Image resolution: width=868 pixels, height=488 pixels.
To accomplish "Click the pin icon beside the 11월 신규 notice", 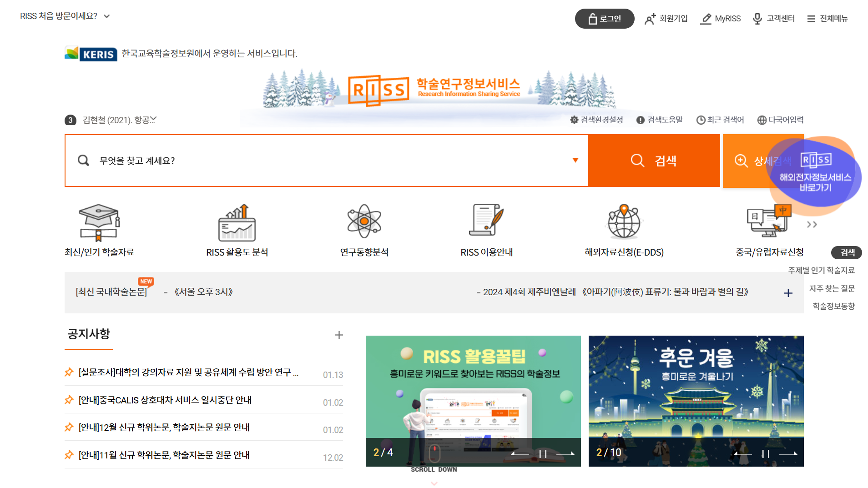I will click(x=69, y=455).
